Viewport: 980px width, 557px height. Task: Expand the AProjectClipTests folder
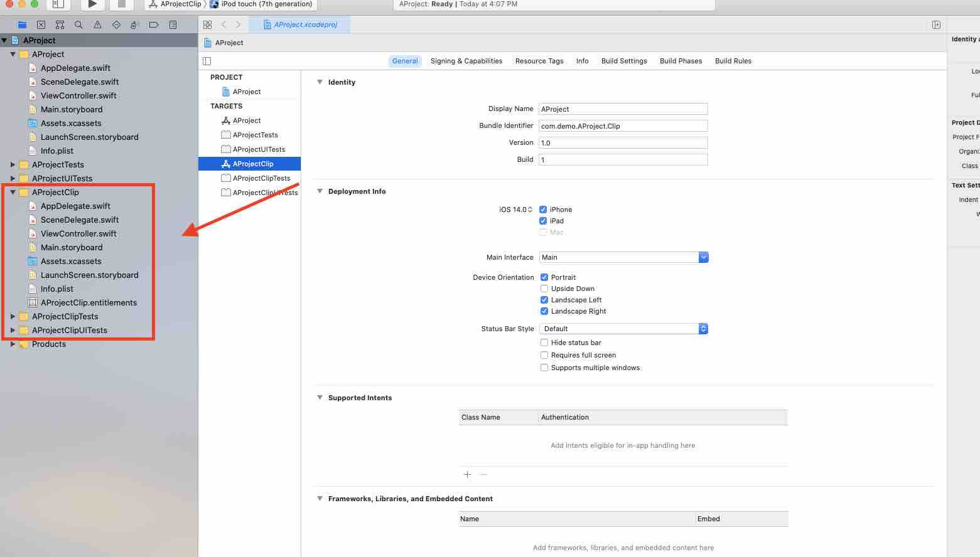[13, 316]
